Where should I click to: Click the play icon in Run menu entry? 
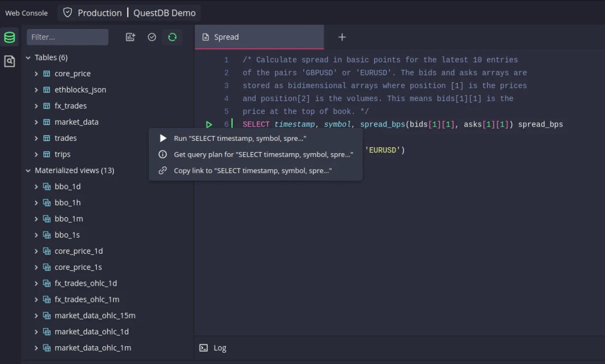163,138
